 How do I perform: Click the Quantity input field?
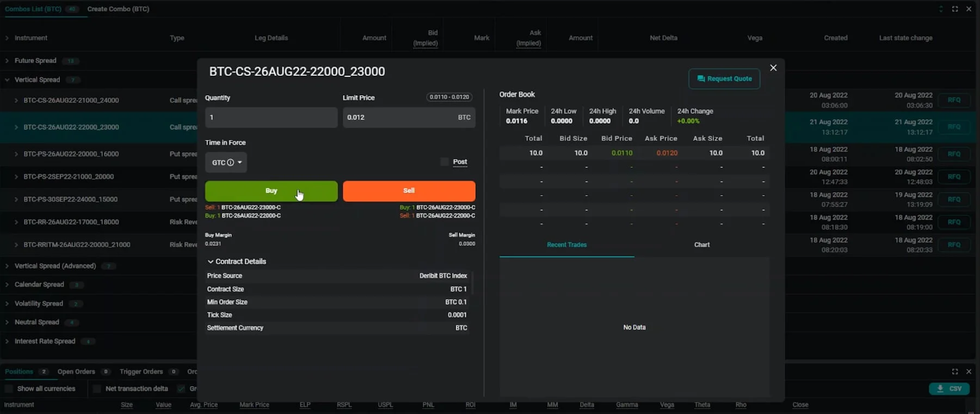coord(271,117)
